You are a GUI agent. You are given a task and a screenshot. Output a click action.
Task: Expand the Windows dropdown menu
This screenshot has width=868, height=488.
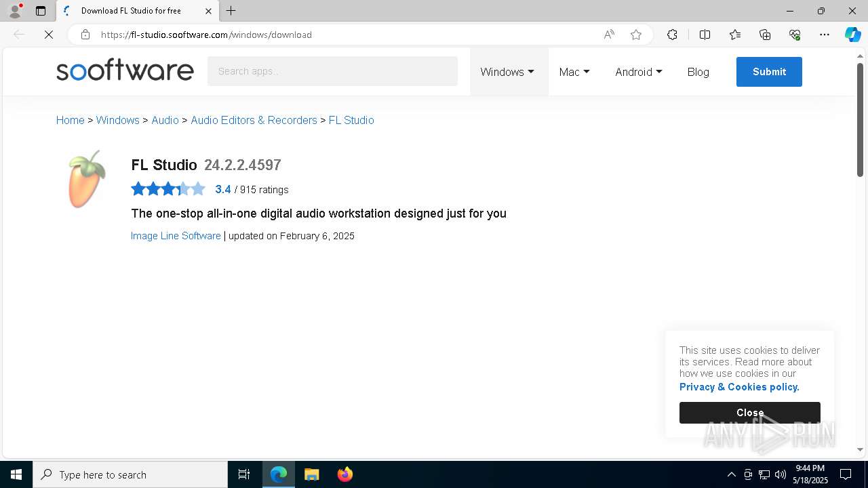tap(507, 72)
